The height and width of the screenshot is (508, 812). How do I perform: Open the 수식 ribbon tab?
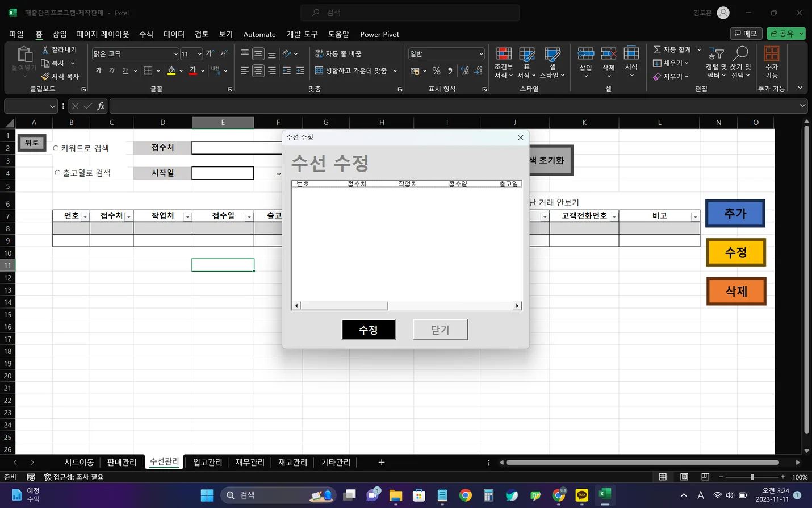click(147, 34)
